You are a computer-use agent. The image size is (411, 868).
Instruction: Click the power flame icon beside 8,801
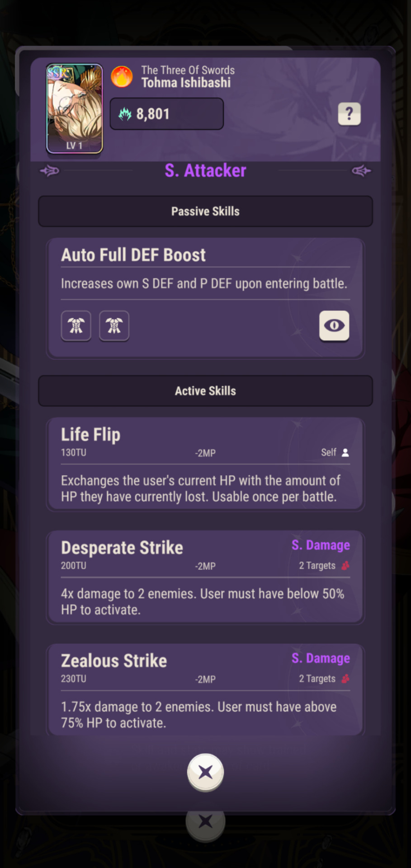[125, 114]
